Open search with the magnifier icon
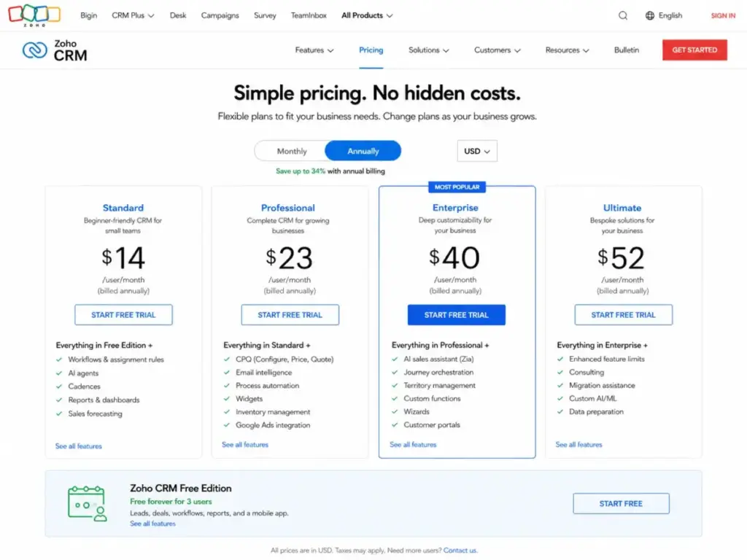 (623, 15)
